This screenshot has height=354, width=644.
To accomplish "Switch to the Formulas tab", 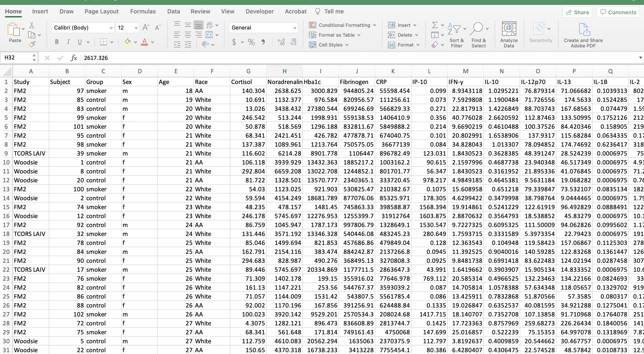I will coord(143,11).
